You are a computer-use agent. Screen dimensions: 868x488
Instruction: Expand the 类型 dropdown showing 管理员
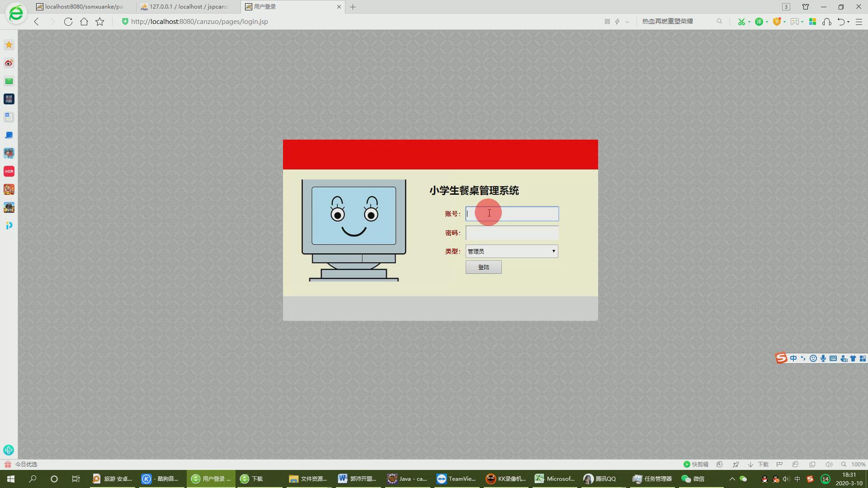512,251
